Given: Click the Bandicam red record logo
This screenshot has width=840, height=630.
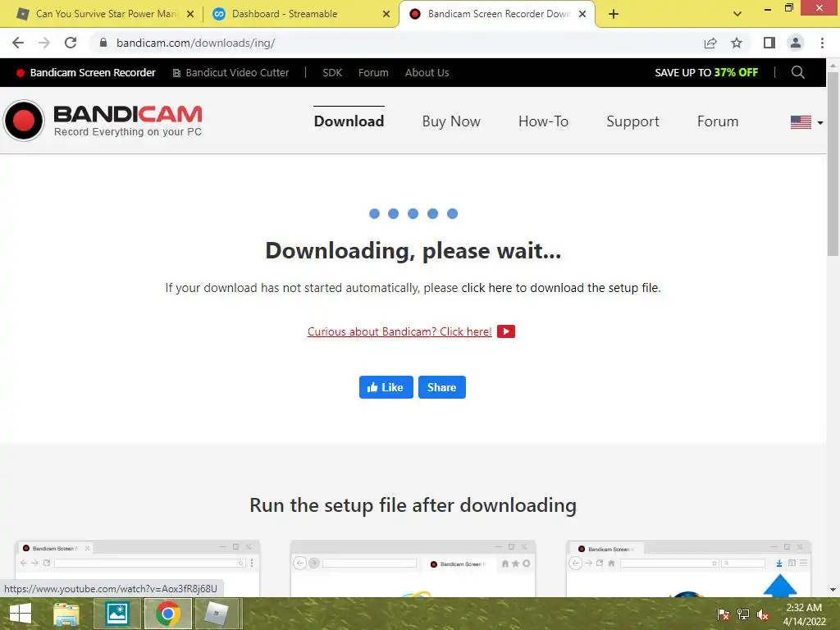Looking at the screenshot, I should tap(24, 121).
